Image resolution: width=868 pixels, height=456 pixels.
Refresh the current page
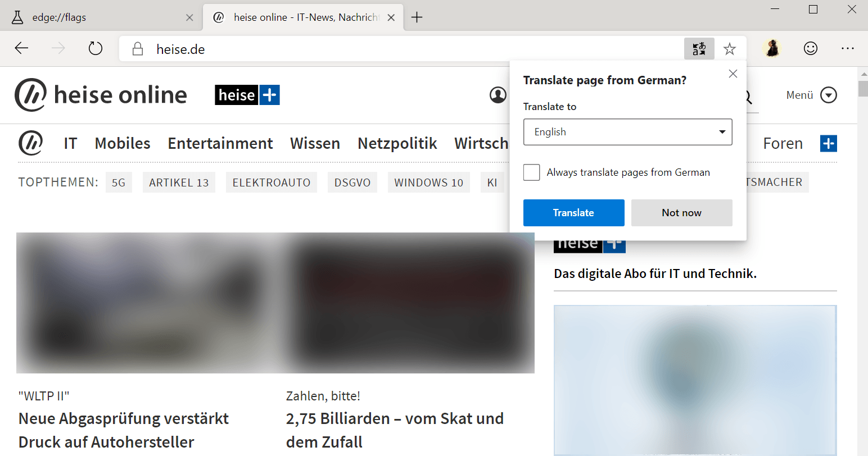[x=96, y=49]
